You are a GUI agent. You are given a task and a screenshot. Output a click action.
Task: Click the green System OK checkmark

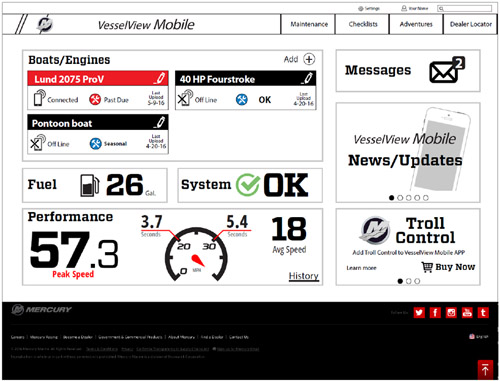[x=248, y=185]
